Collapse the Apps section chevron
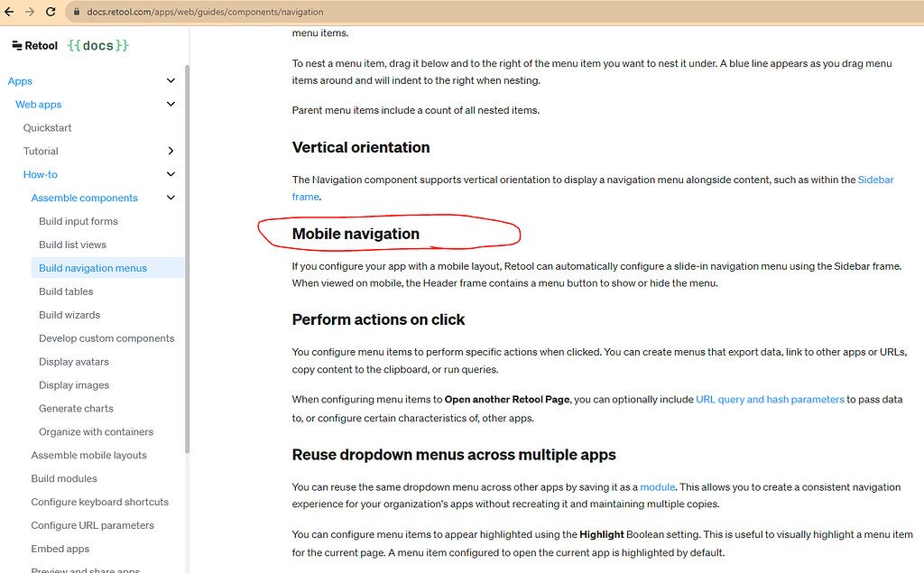Image resolution: width=924 pixels, height=573 pixels. (x=171, y=81)
